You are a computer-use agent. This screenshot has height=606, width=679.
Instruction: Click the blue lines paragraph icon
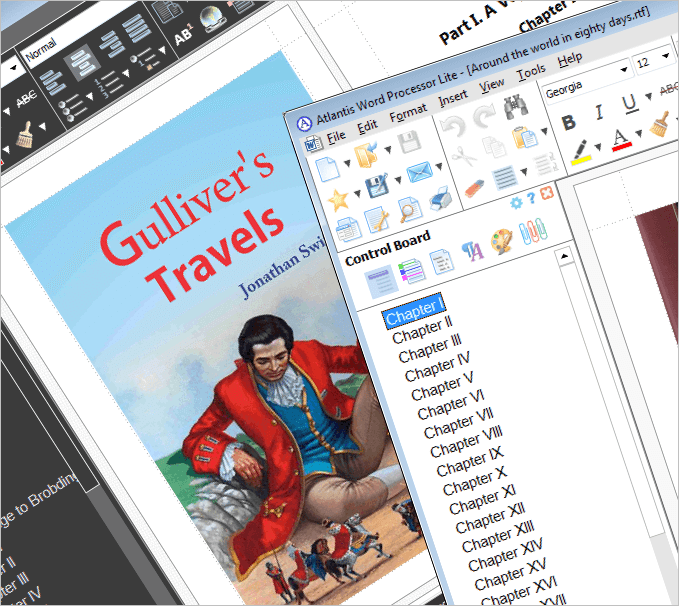point(505,178)
